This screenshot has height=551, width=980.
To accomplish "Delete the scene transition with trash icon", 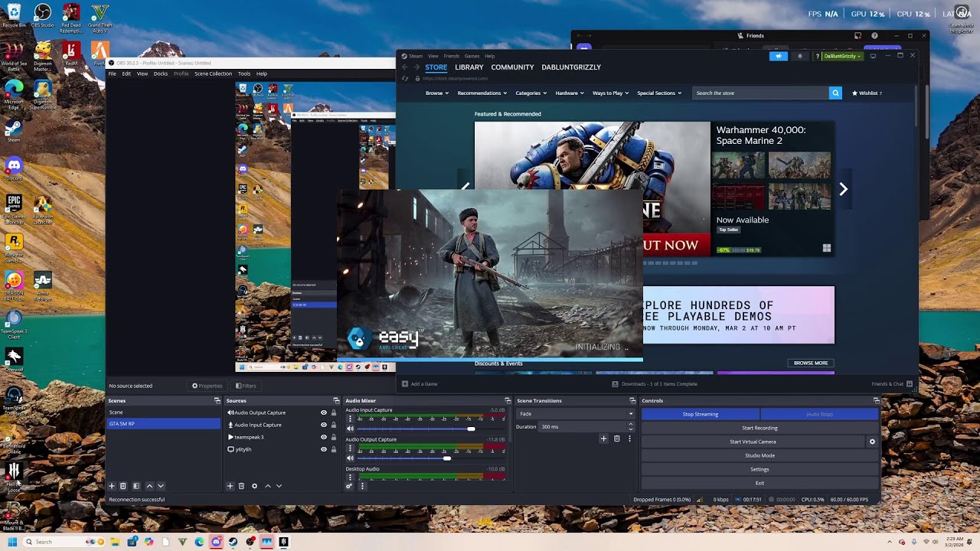I will (616, 439).
